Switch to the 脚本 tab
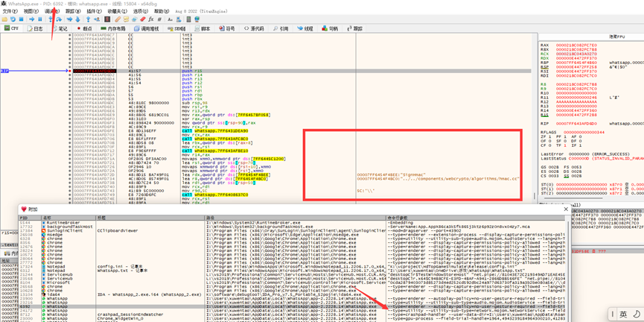 pos(203,28)
